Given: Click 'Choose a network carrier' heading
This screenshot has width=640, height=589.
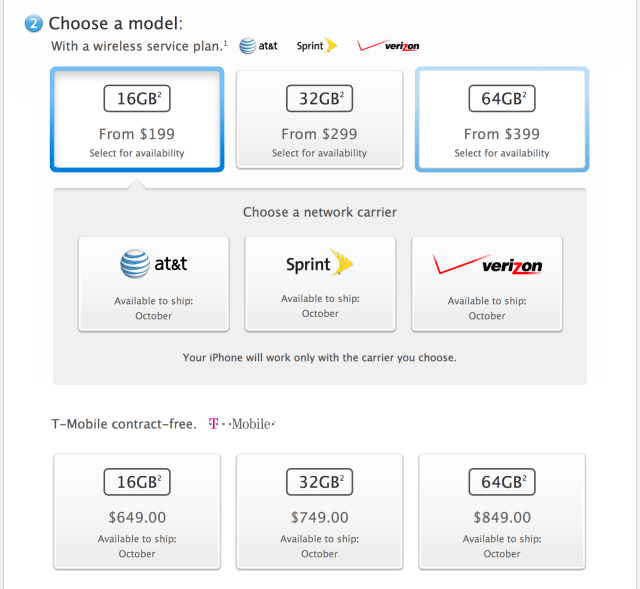Looking at the screenshot, I should click(319, 213).
